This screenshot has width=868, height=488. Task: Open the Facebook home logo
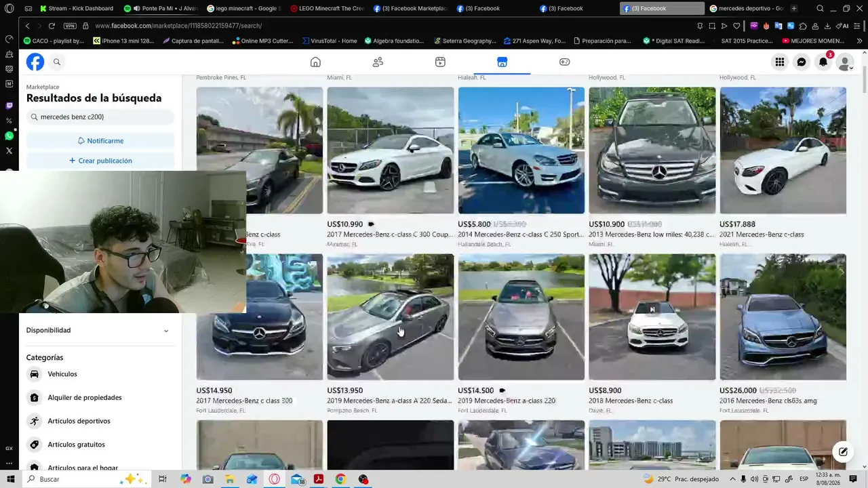pyautogui.click(x=35, y=62)
